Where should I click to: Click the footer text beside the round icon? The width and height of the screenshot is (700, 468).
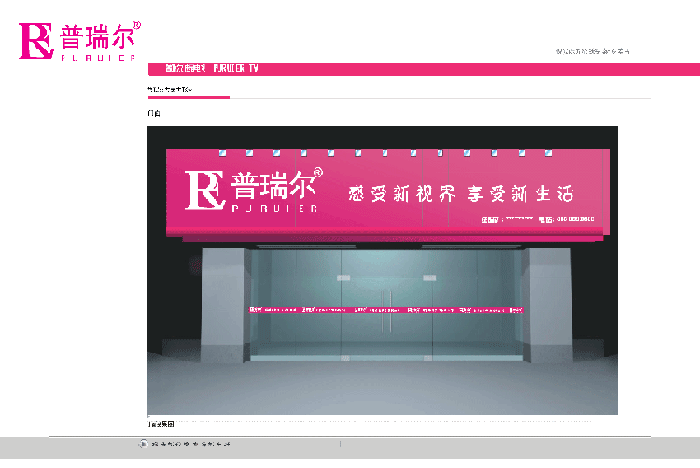(191, 444)
